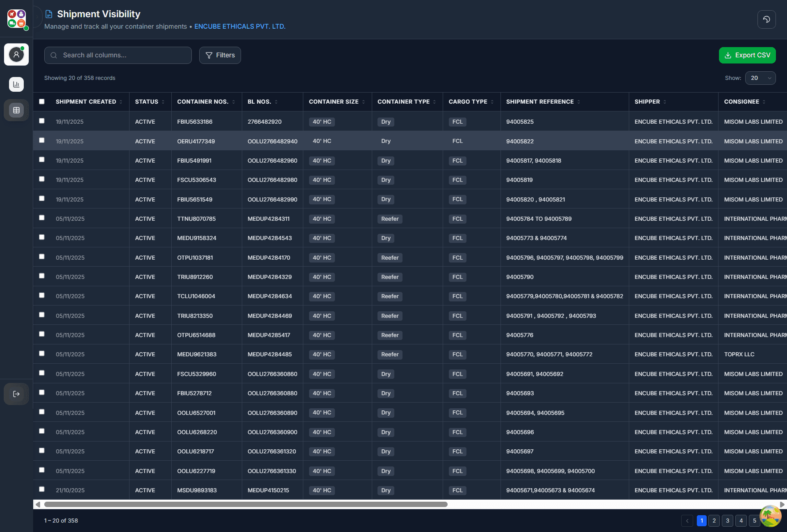Image resolution: width=787 pixels, height=532 pixels.
Task: Click the horizontal table scrollbar
Action: point(246,505)
